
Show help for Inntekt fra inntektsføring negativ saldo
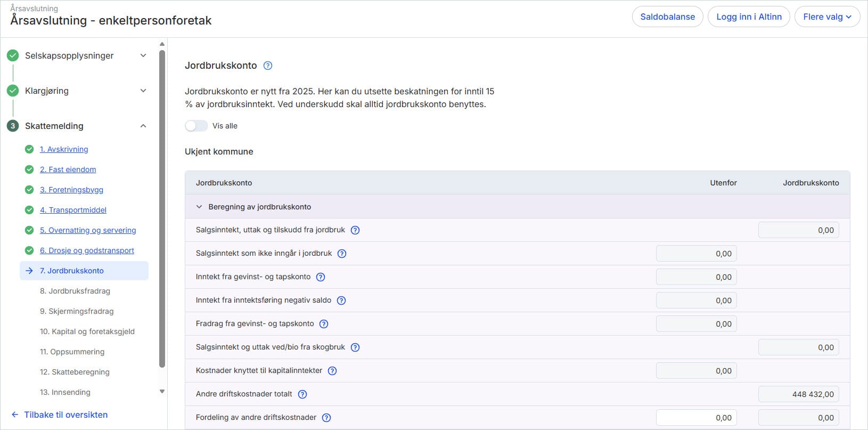pos(341,301)
